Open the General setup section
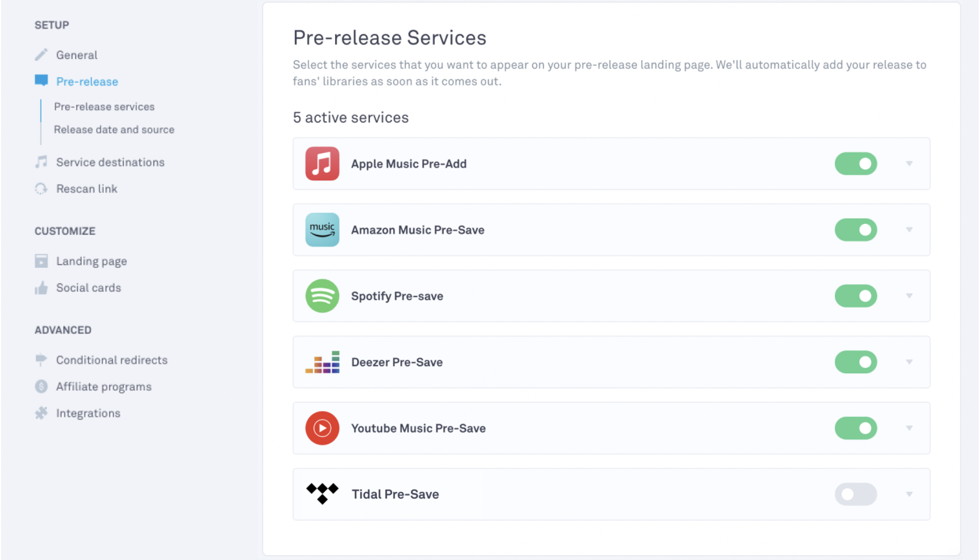Viewport: 979px width, 560px height. pyautogui.click(x=77, y=55)
